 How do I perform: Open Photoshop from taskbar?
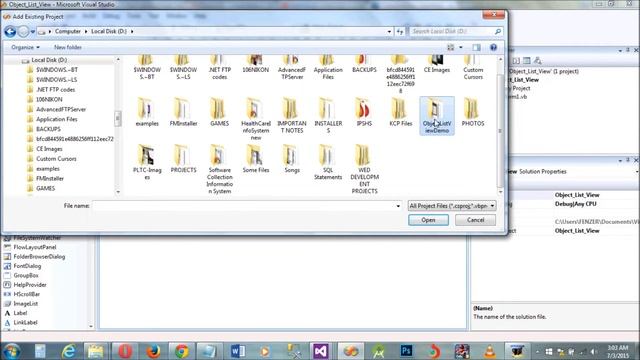tap(406, 351)
